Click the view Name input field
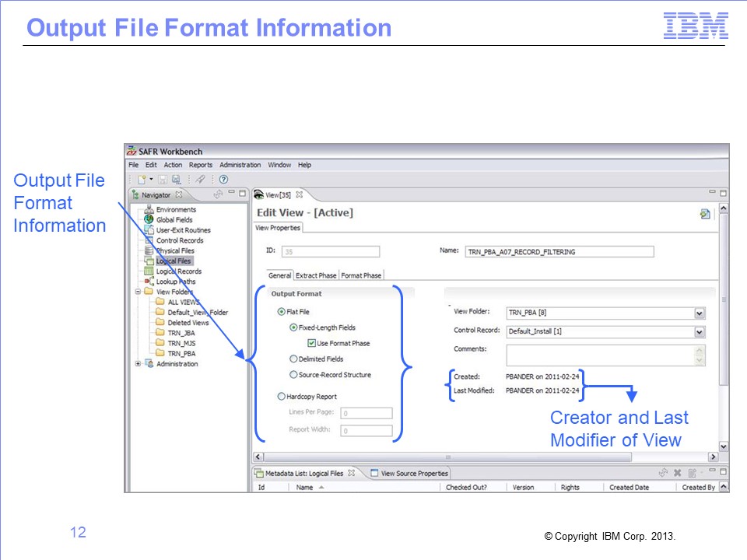Viewport: 747px width, 560px height. click(x=559, y=251)
